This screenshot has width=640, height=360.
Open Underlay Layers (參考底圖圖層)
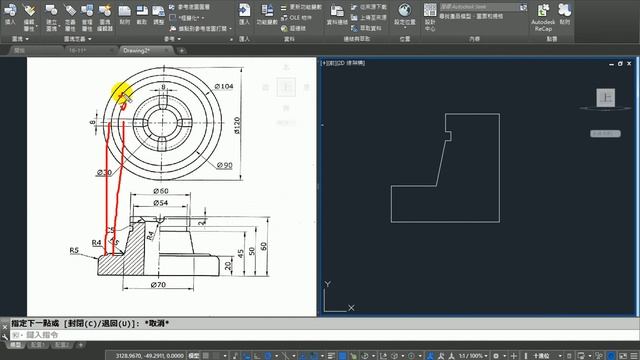pos(190,7)
